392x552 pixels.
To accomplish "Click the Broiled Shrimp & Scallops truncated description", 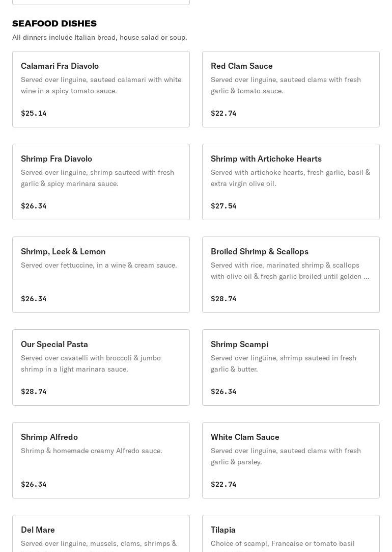I will 290,271.
